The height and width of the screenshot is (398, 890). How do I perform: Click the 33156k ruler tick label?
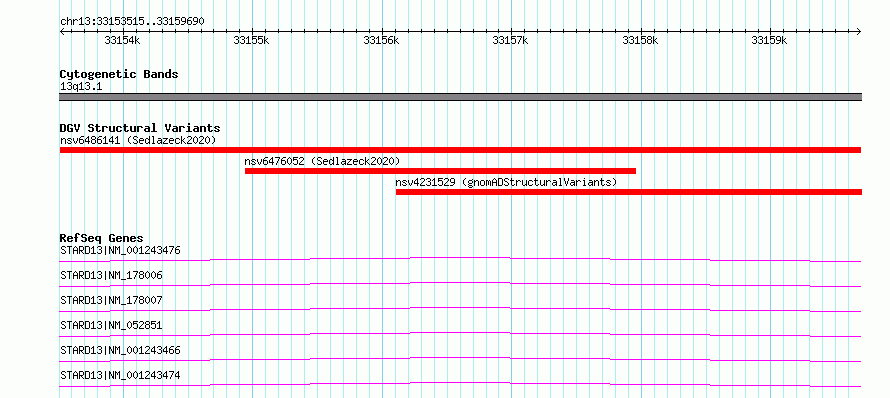pyautogui.click(x=381, y=41)
